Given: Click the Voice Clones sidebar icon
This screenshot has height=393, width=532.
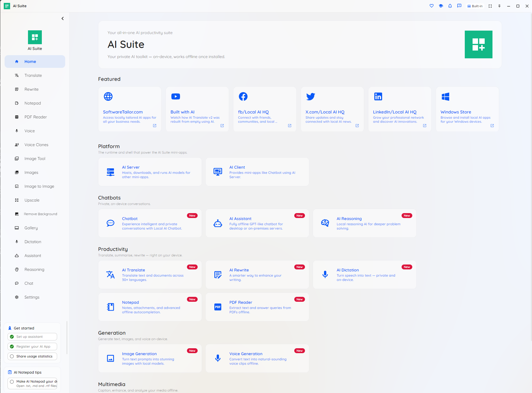Looking at the screenshot, I should [x=17, y=145].
